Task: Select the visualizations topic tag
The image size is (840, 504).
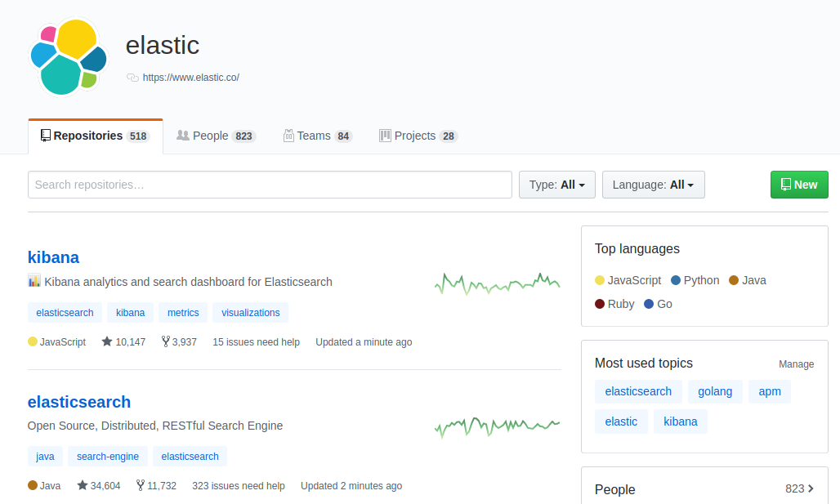Action: [251, 313]
